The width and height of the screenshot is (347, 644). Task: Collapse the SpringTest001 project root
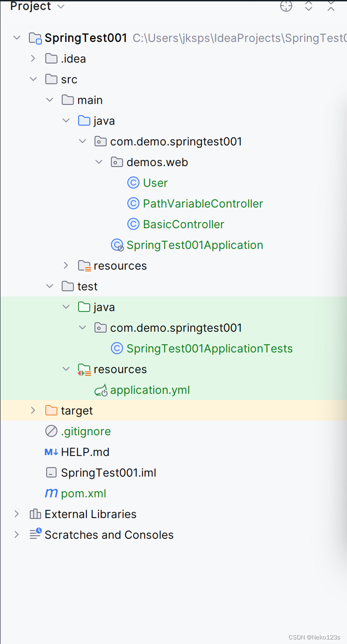[x=17, y=38]
